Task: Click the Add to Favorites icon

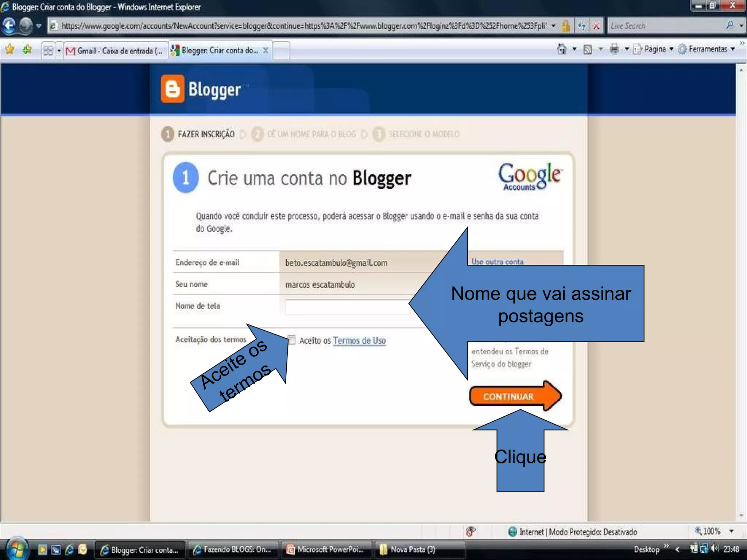Action: (x=27, y=50)
